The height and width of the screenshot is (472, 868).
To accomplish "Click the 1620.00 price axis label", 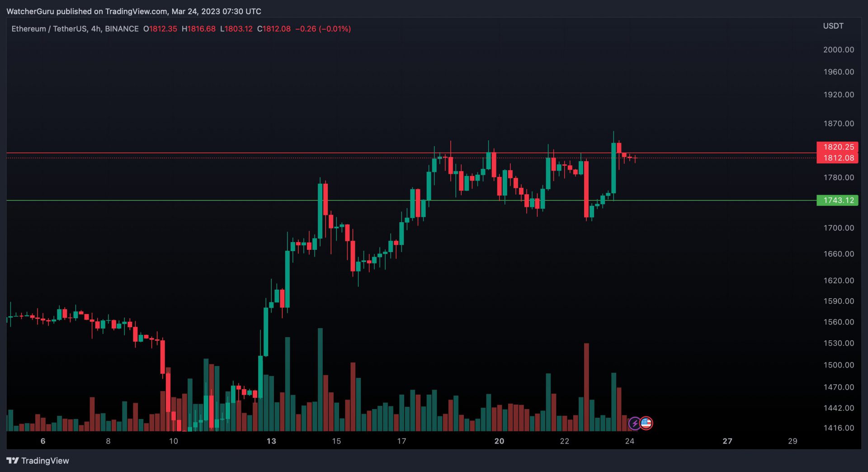I will (839, 281).
